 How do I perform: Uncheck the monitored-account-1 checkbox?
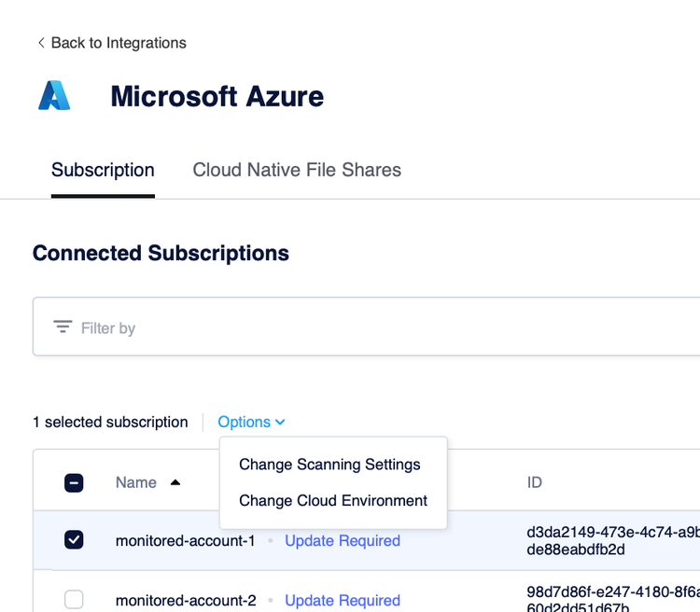point(74,540)
